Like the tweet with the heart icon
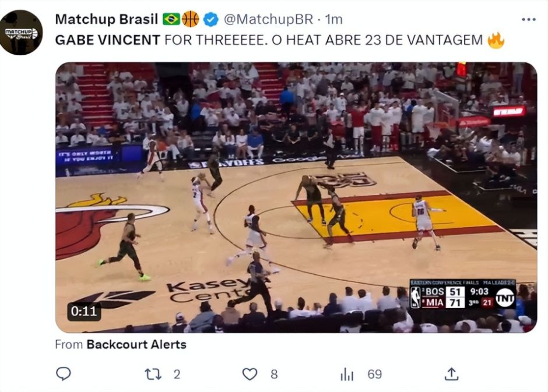 (250, 374)
